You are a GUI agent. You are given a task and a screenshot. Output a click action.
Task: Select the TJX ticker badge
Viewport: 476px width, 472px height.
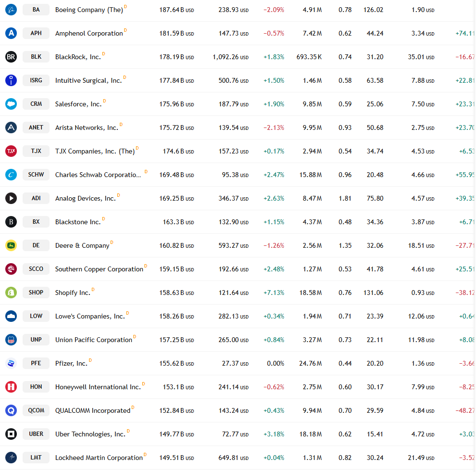coord(36,151)
